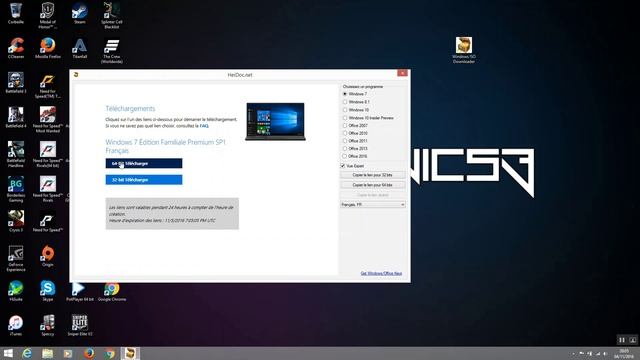The image size is (640, 360).
Task: Launch CCleaner from the desktop
Action: point(16,48)
